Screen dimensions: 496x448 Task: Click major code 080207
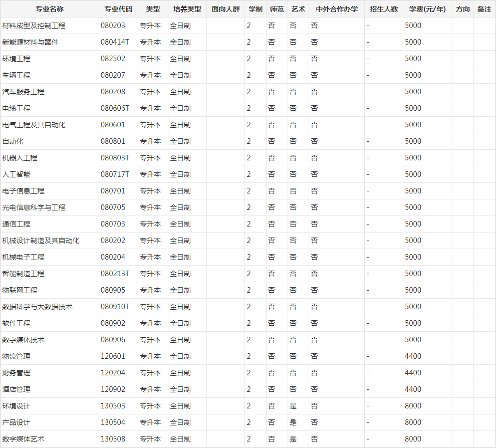coord(113,75)
